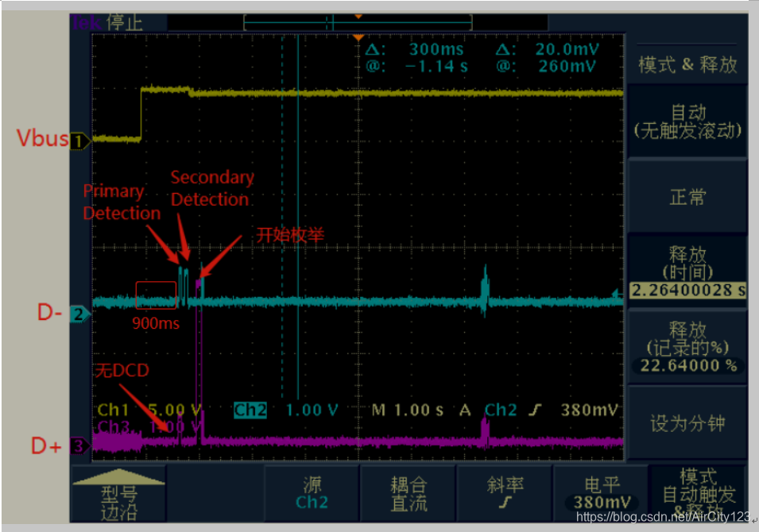This screenshot has width=759, height=532.
Task: Choose 正常 trigger mode
Action: tap(687, 197)
